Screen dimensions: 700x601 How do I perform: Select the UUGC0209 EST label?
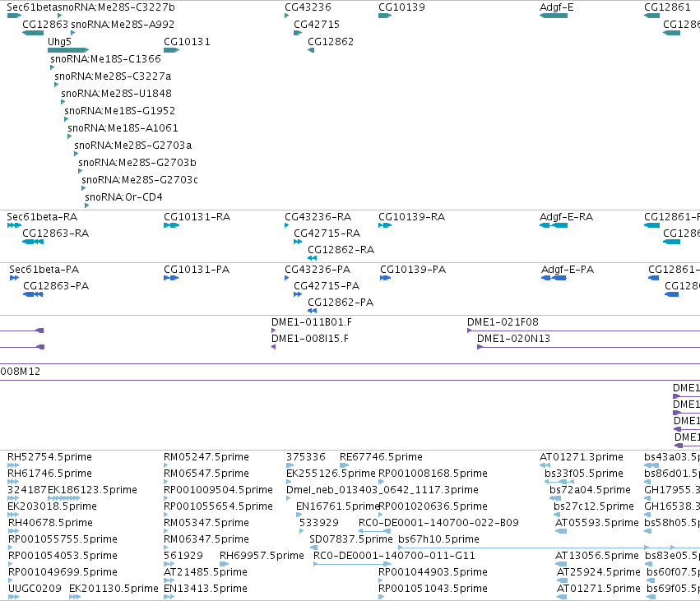click(x=35, y=589)
